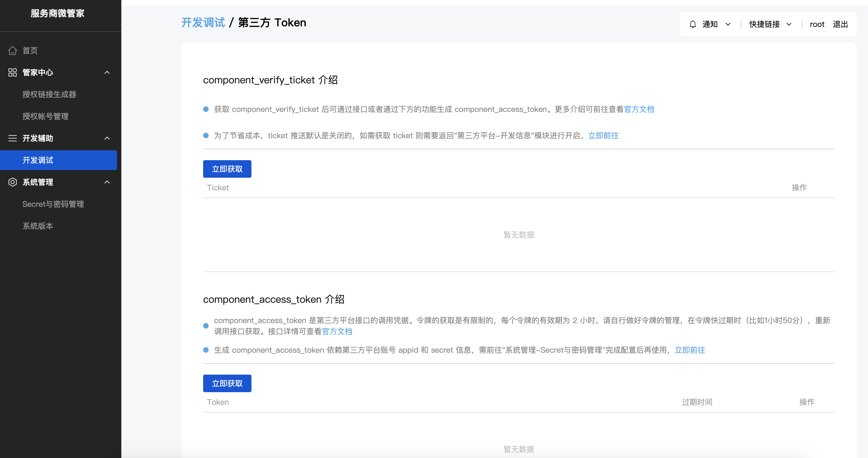Click the Ticket column header
Viewport: 868px width, 458px height.
click(x=218, y=188)
